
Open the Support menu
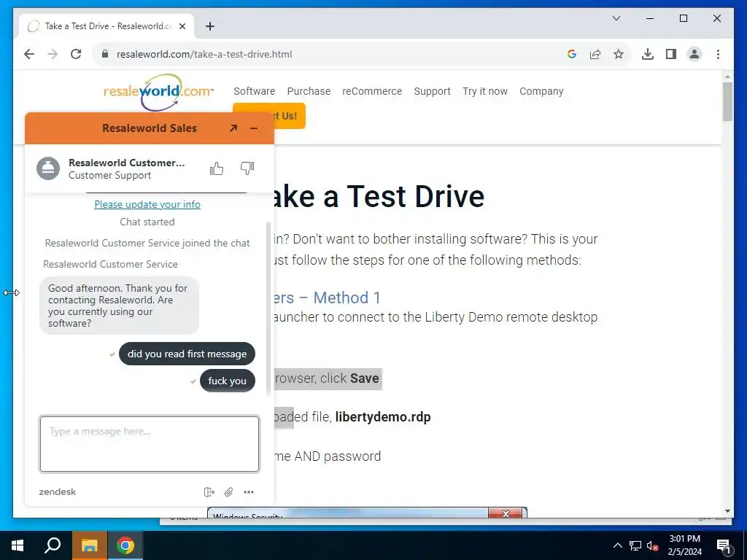(432, 91)
